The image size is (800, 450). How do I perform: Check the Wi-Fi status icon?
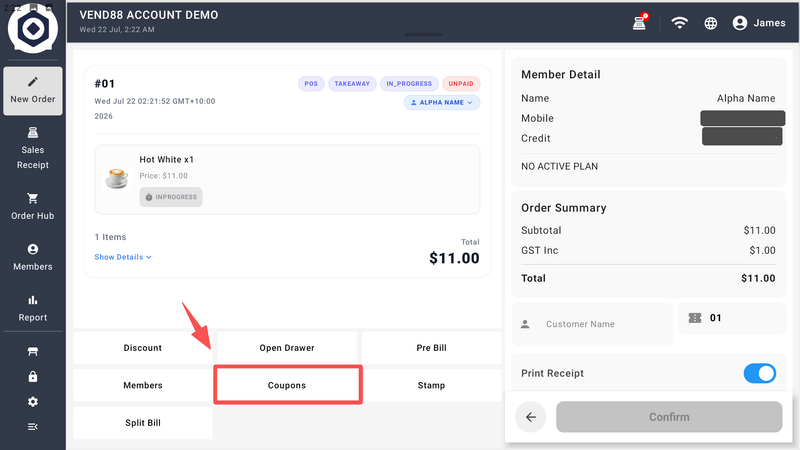point(679,22)
